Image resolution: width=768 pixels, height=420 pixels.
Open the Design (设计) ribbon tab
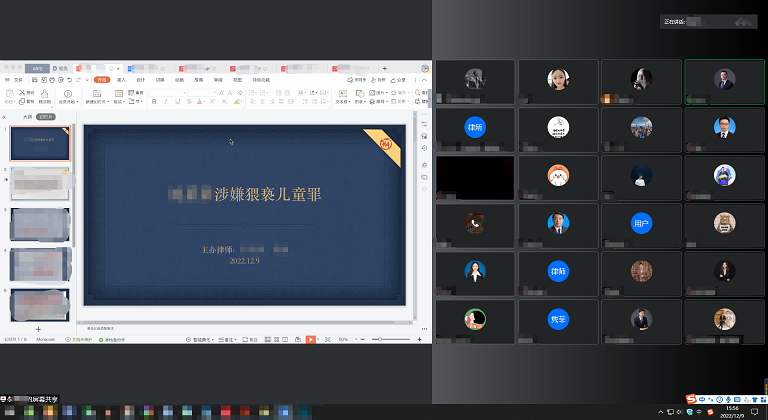coord(140,79)
